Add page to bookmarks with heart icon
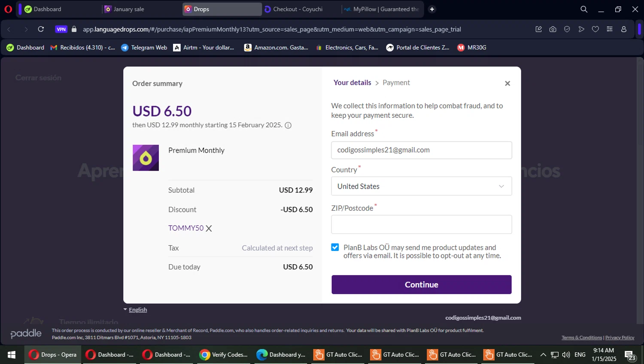 pyautogui.click(x=595, y=29)
